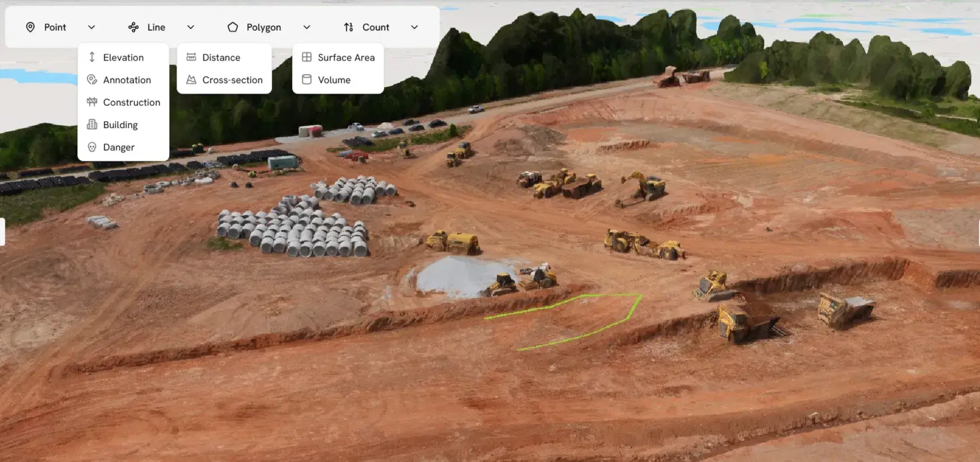Click the Count tool label
This screenshot has height=462, width=980.
click(x=376, y=27)
